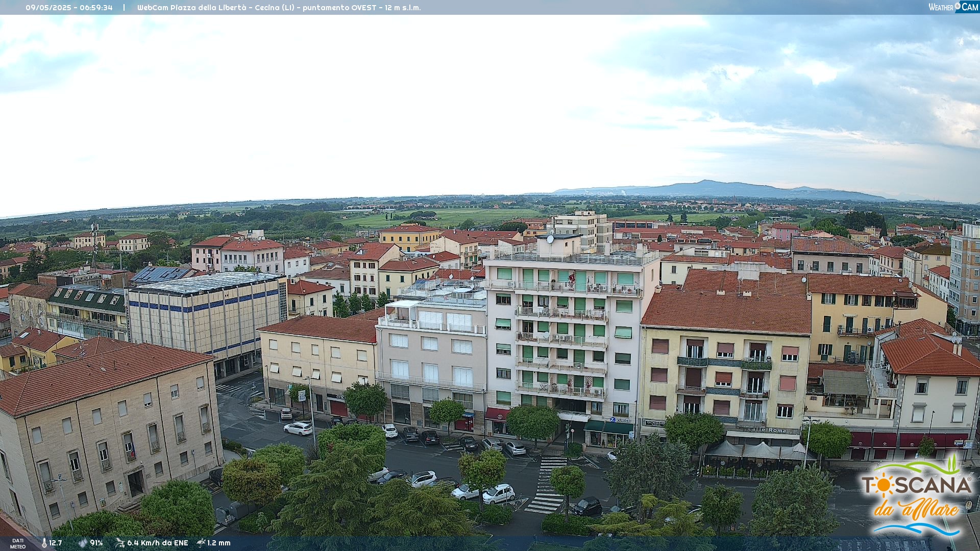Open the WeatherCam logo in top corner
980x551 pixels.
[953, 7]
